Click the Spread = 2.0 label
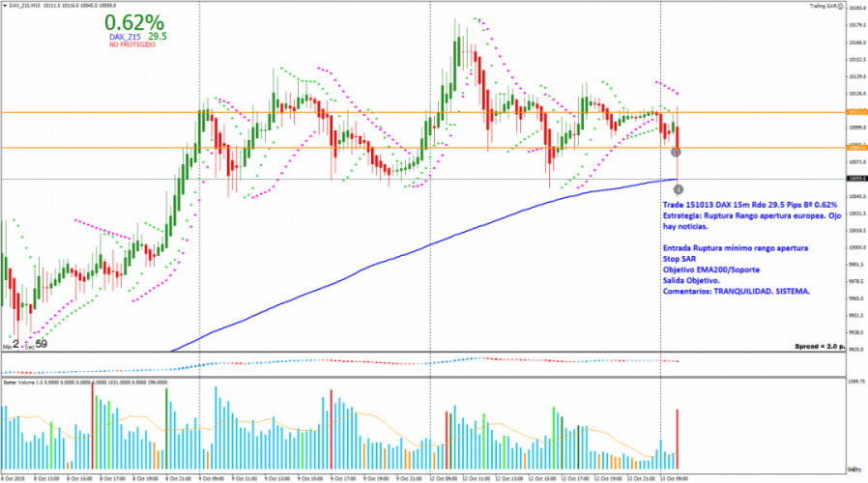 (x=819, y=345)
